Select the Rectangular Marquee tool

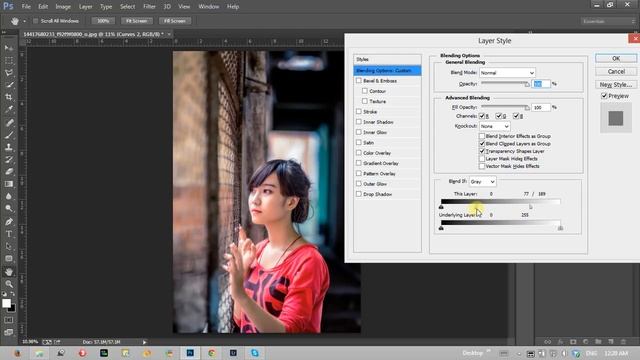click(9, 60)
